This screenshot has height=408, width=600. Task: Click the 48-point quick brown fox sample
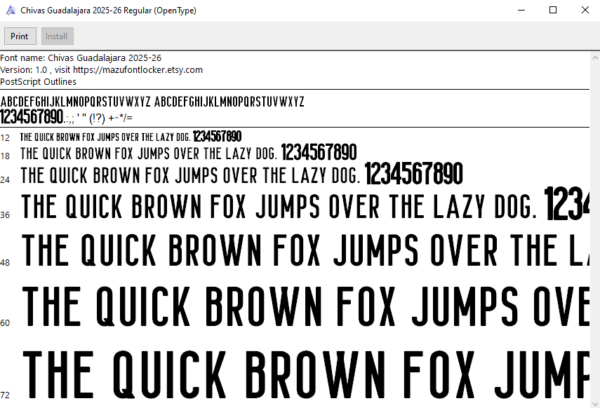pyautogui.click(x=305, y=250)
